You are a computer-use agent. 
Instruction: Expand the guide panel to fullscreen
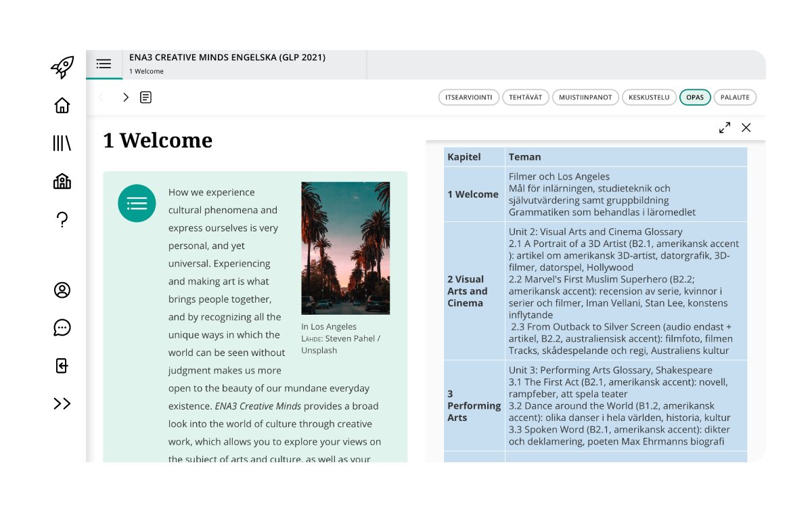(725, 127)
